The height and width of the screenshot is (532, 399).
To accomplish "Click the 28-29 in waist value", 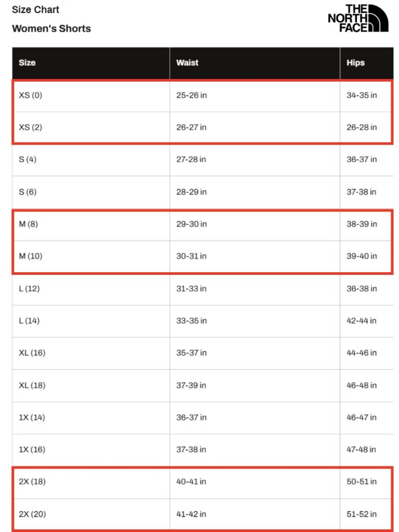I will click(192, 192).
